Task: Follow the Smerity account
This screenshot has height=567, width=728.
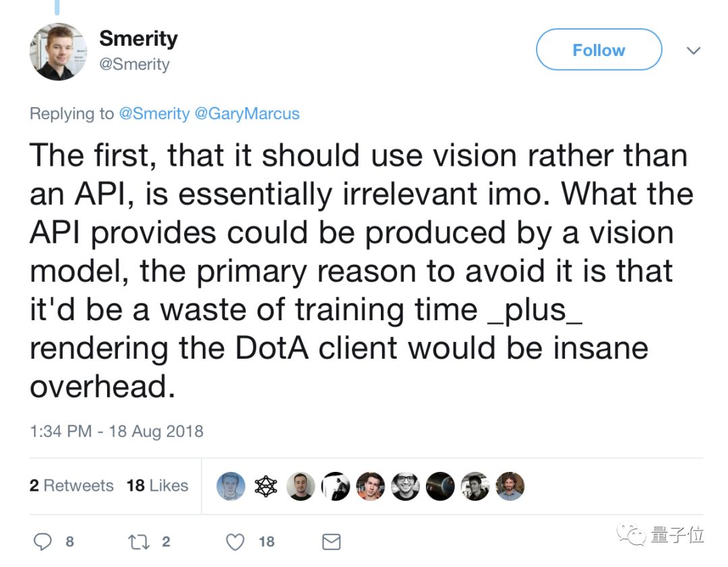Action: click(x=599, y=50)
